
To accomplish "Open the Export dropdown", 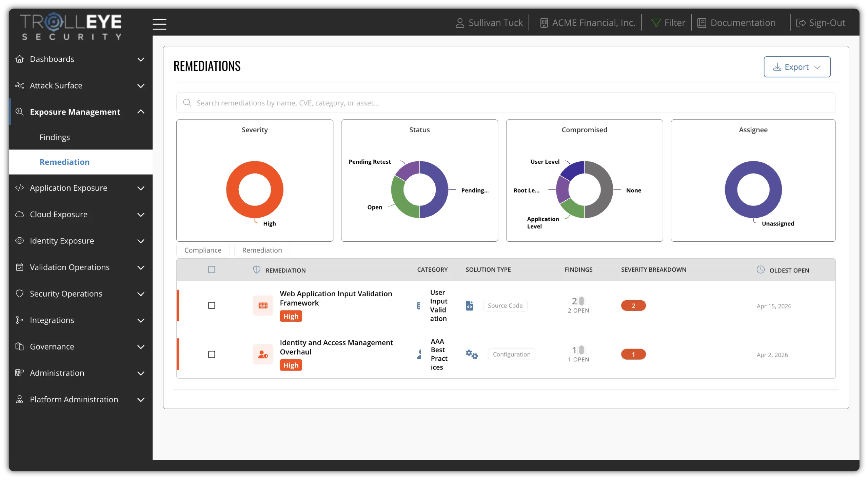I will [797, 67].
